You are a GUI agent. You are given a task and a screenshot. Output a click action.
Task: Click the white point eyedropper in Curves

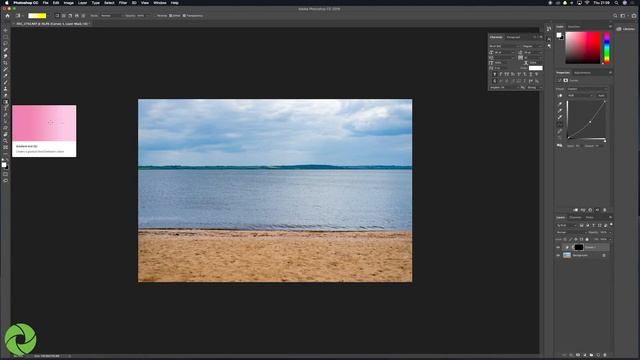560,118
